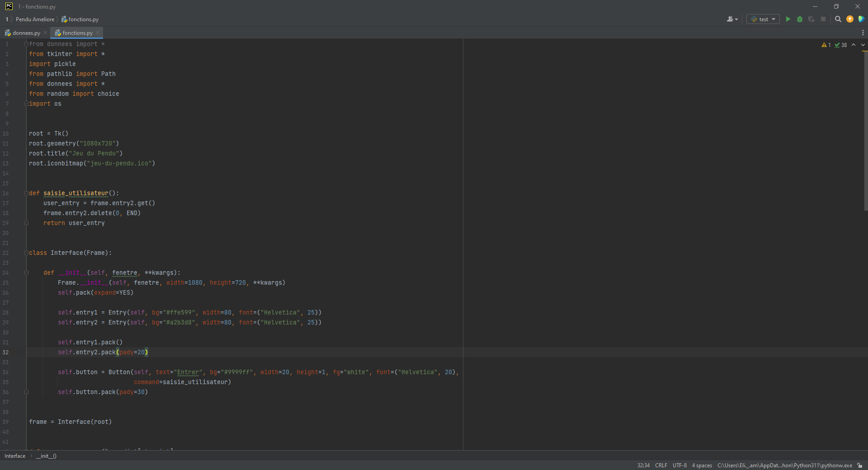The image size is (868, 470).
Task: Run the test configuration with the green play icon
Action: (x=788, y=19)
